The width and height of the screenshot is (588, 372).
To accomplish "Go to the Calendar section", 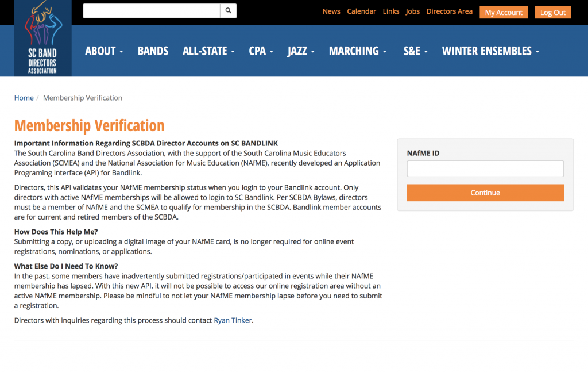I will click(361, 10).
